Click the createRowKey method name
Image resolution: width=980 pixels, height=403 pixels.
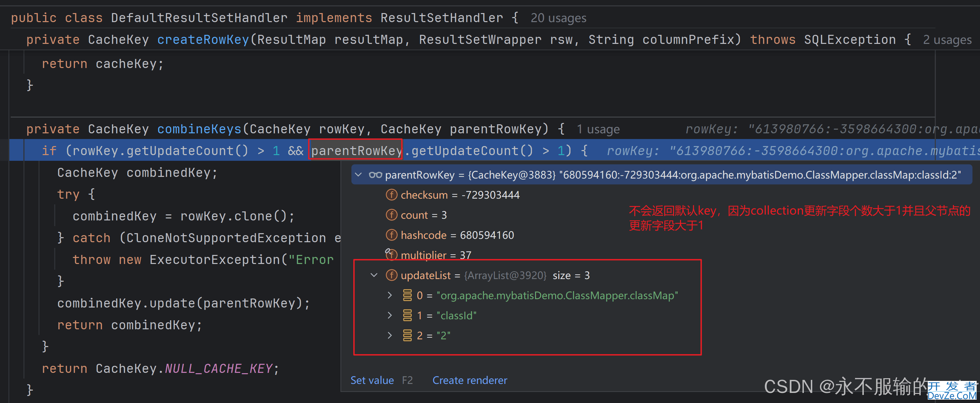click(203, 40)
